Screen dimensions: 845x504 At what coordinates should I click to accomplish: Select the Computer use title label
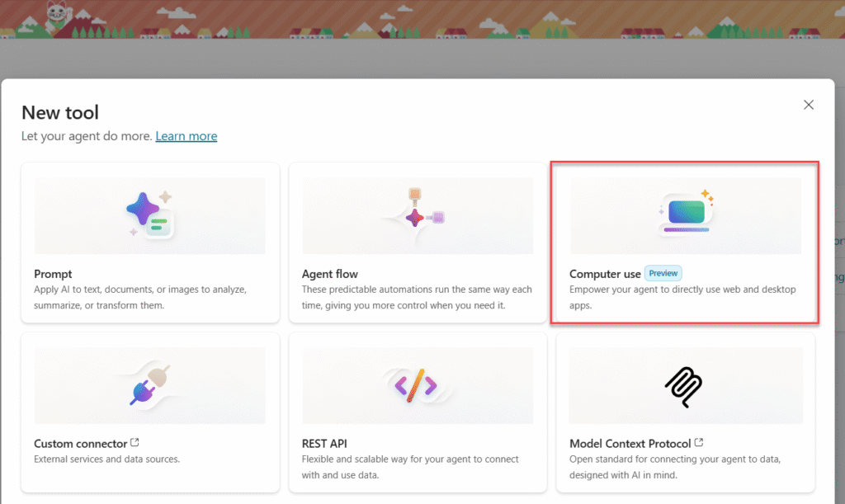point(605,274)
